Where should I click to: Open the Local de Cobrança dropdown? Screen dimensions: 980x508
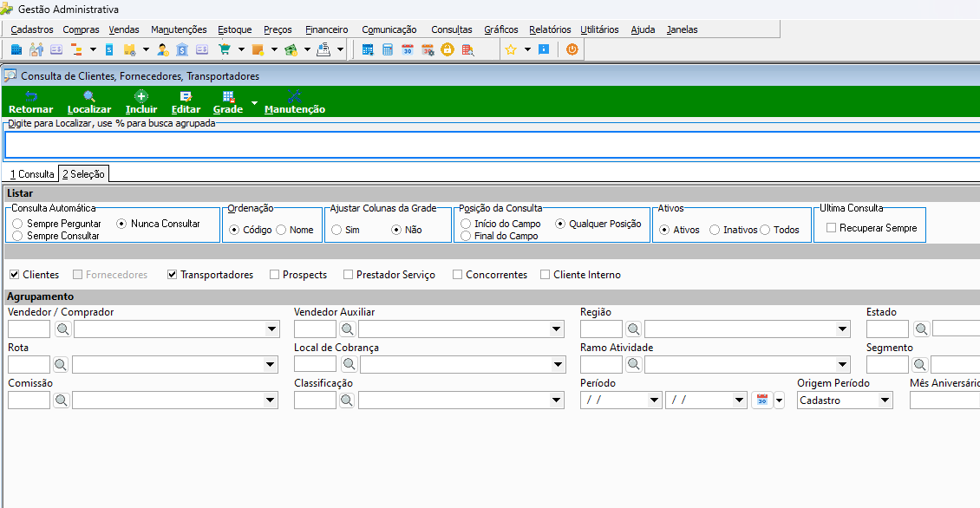(559, 364)
